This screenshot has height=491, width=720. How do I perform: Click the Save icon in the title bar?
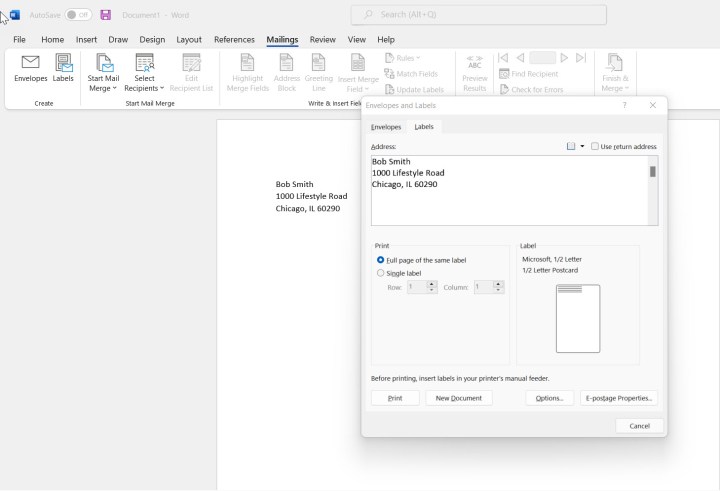click(x=106, y=15)
